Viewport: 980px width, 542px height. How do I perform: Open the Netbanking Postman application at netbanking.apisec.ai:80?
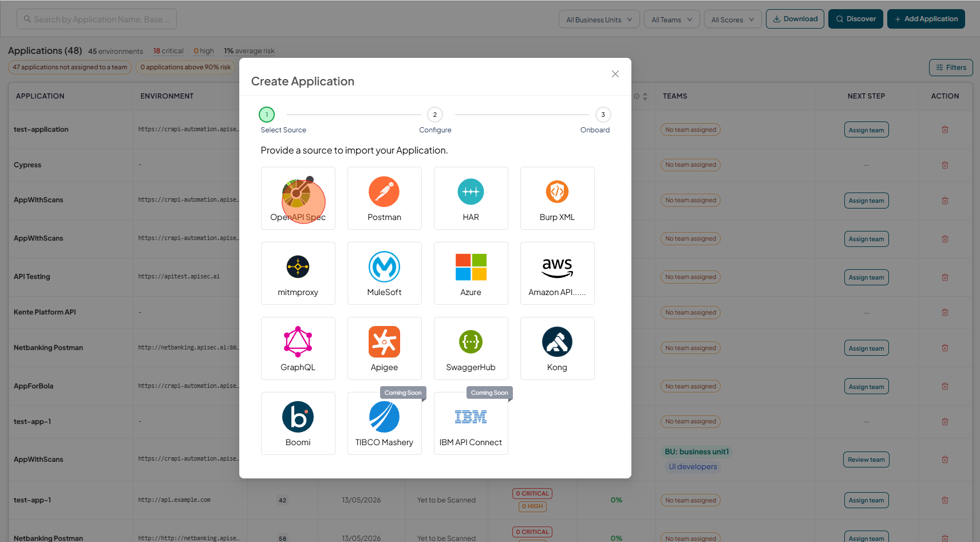48,348
